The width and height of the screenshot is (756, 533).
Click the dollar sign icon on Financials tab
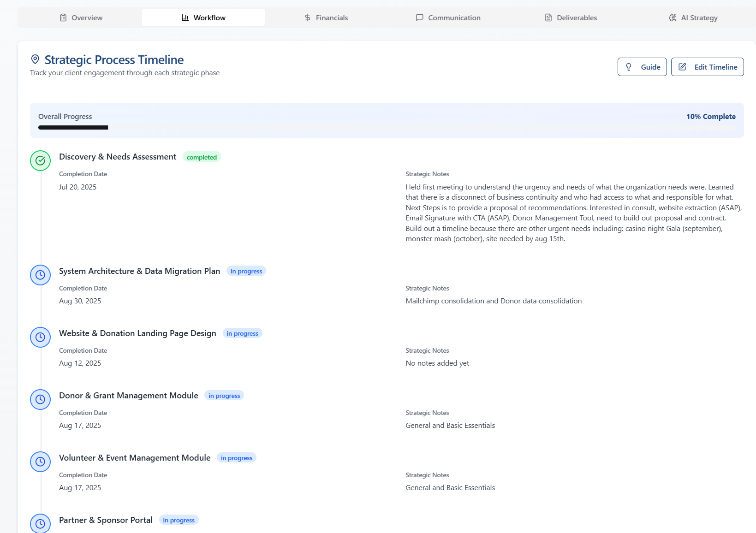pyautogui.click(x=308, y=18)
